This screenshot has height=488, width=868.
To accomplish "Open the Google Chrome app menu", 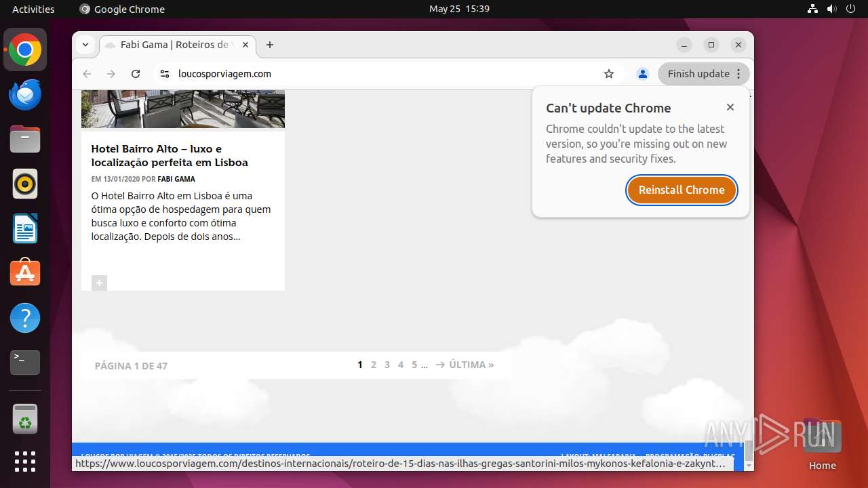I will (x=122, y=9).
